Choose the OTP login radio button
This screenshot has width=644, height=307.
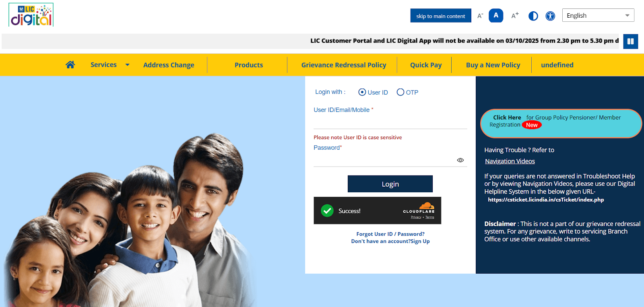point(400,92)
